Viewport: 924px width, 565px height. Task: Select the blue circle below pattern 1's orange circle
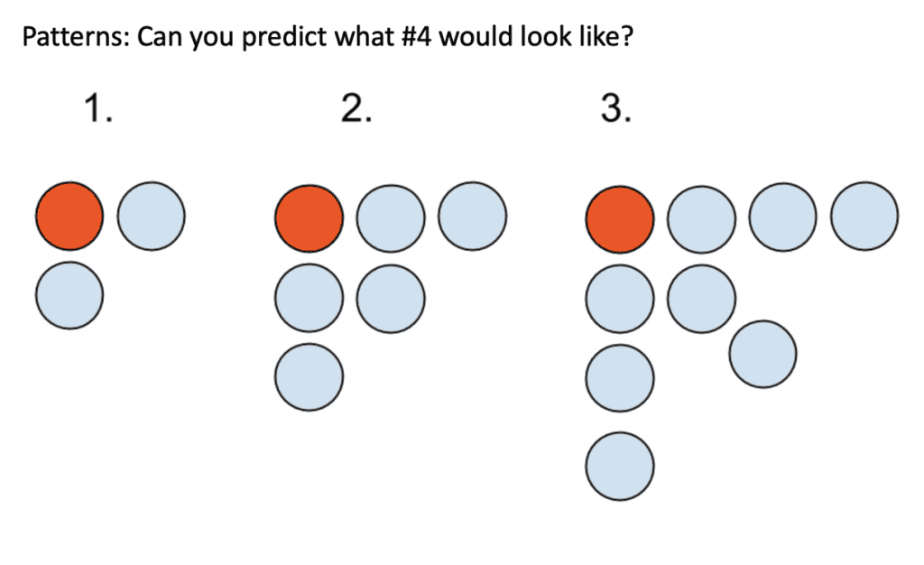[69, 295]
